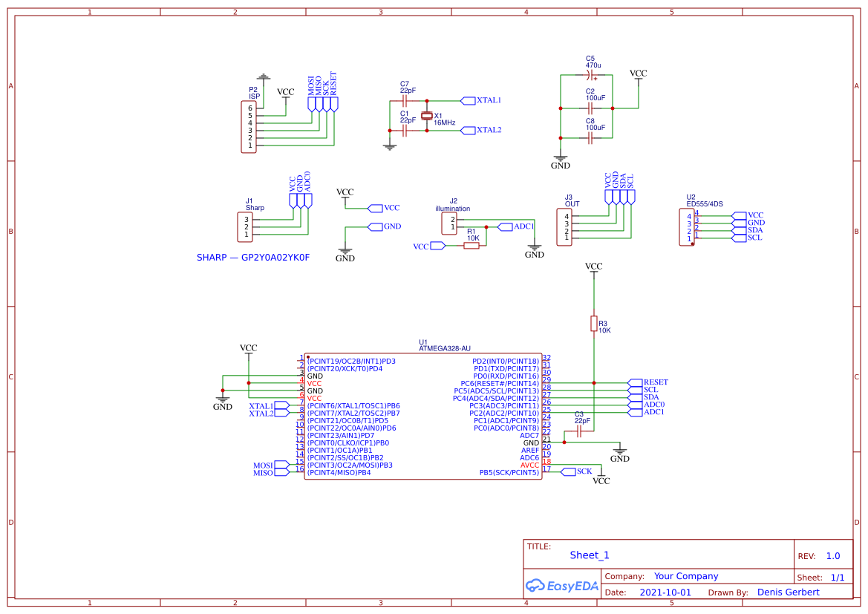Screen dimensions: 868x614
Task: Open the SHARP GP2Y0A02YK0F link text
Action: point(255,258)
